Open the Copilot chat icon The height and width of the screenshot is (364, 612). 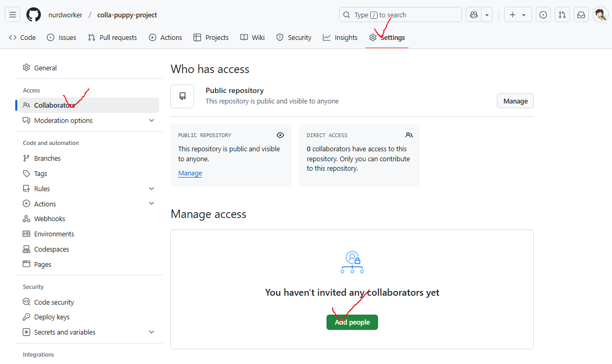(x=474, y=15)
